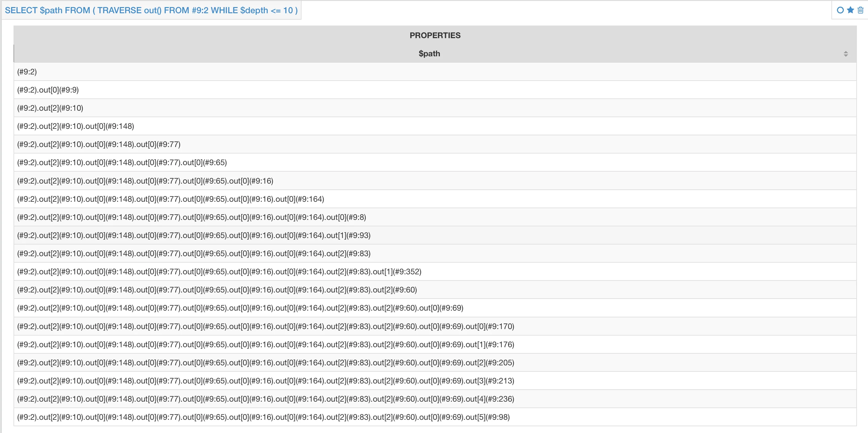
Task: Sort the $path column using sort arrows
Action: 846,54
